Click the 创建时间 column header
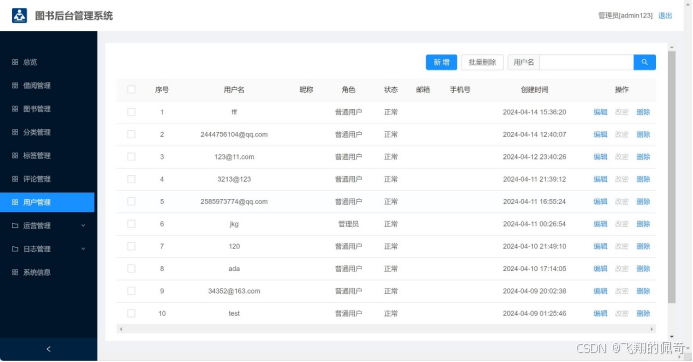 (534, 89)
